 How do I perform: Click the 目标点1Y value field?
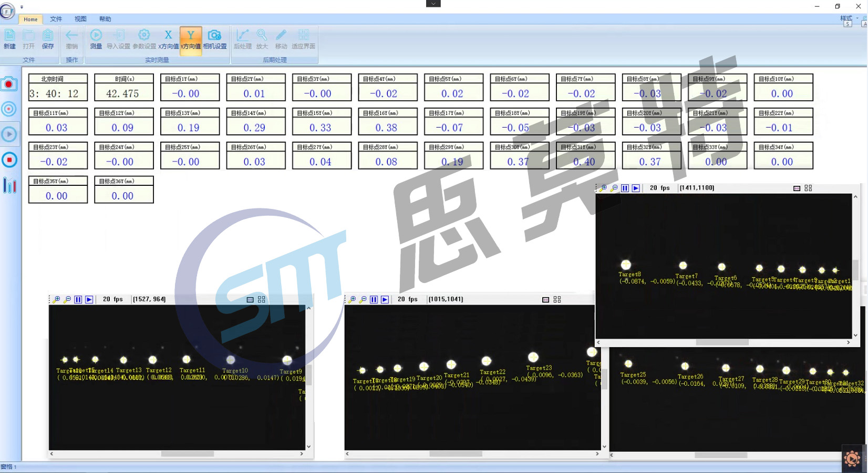pos(190,93)
